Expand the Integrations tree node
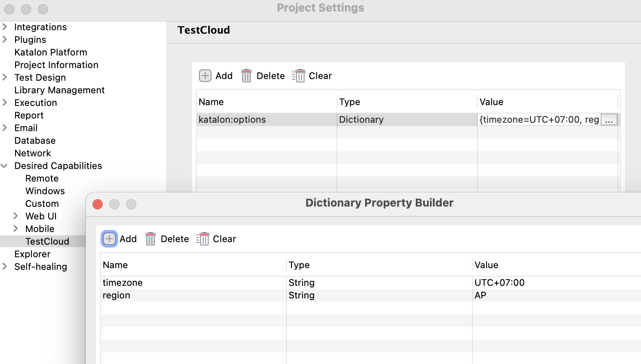 point(5,27)
